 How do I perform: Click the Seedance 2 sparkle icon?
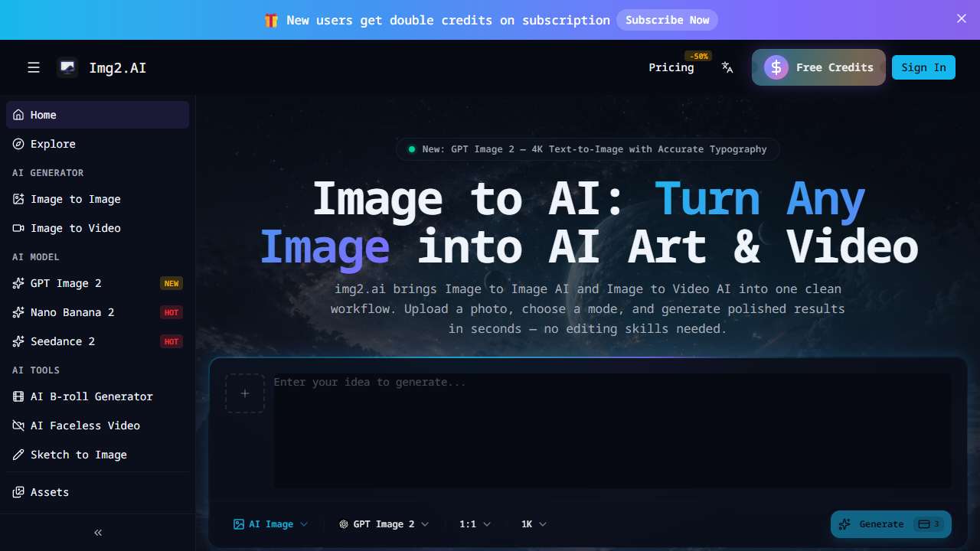point(18,341)
